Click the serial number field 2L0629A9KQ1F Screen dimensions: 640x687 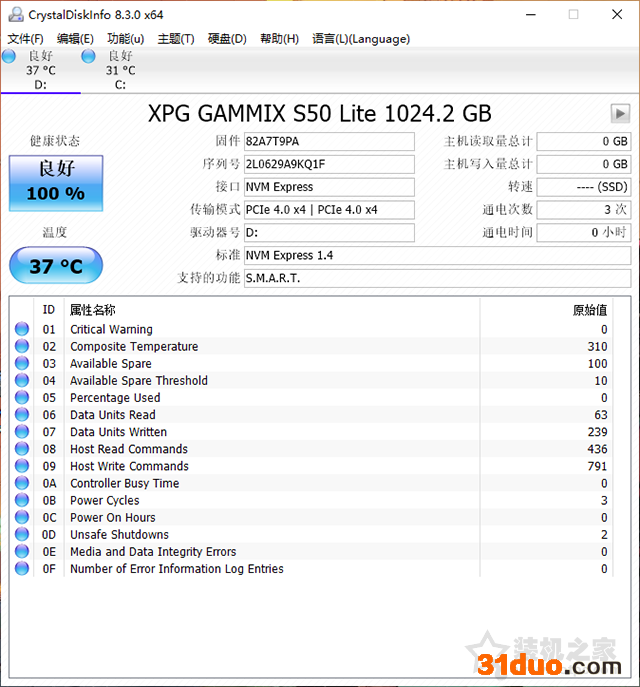point(329,164)
